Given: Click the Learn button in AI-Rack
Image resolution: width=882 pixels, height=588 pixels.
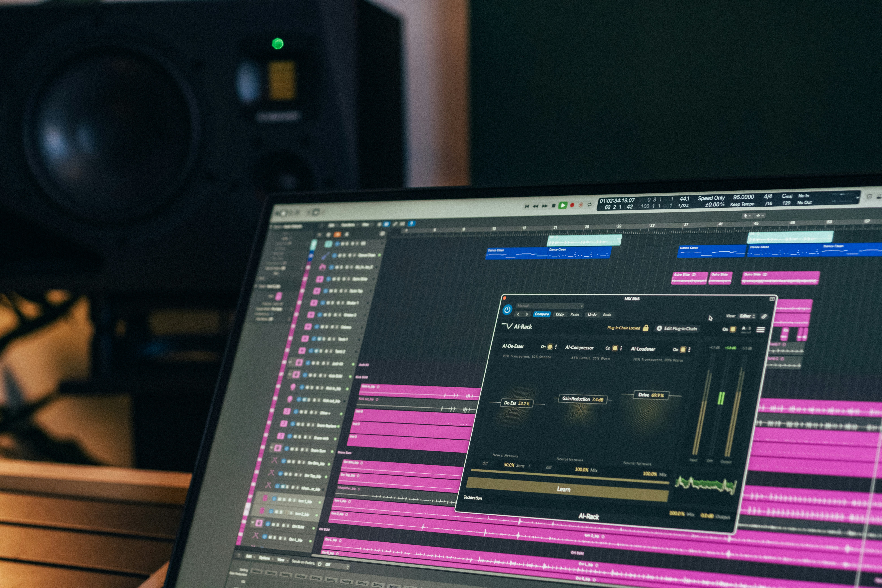Looking at the screenshot, I should [564, 489].
